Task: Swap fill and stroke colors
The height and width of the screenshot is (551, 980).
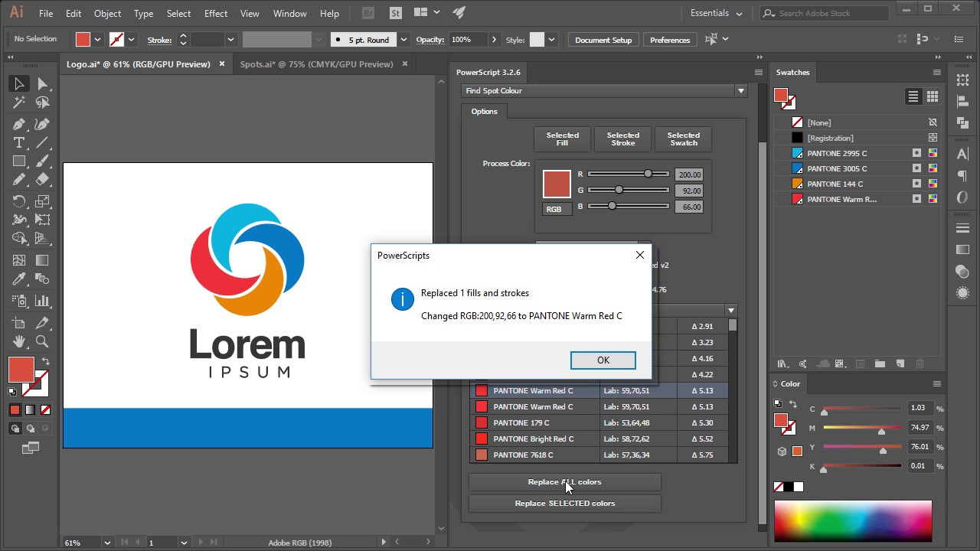Action: click(x=45, y=361)
